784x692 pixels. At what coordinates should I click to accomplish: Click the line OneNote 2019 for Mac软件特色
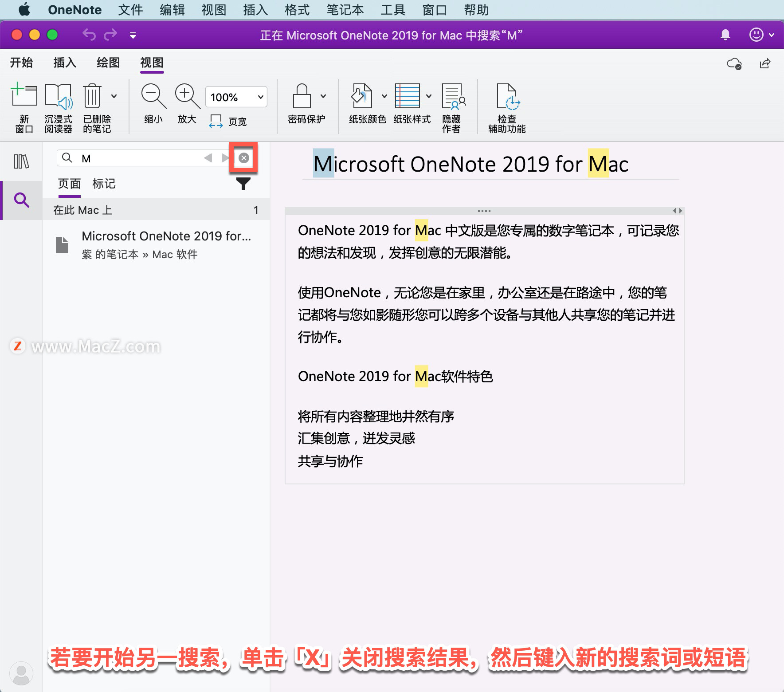click(x=395, y=377)
